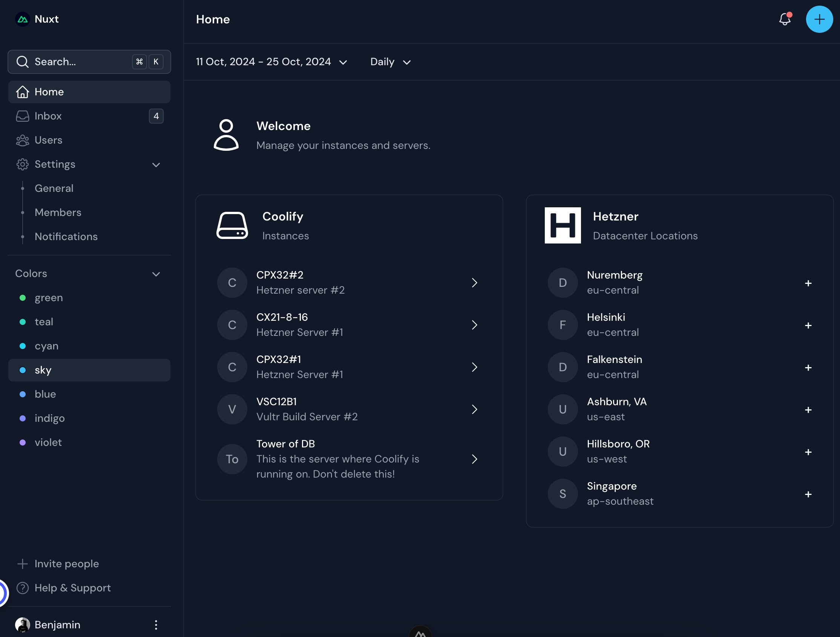Focus the Search input field
840x637 pixels.
tap(89, 61)
